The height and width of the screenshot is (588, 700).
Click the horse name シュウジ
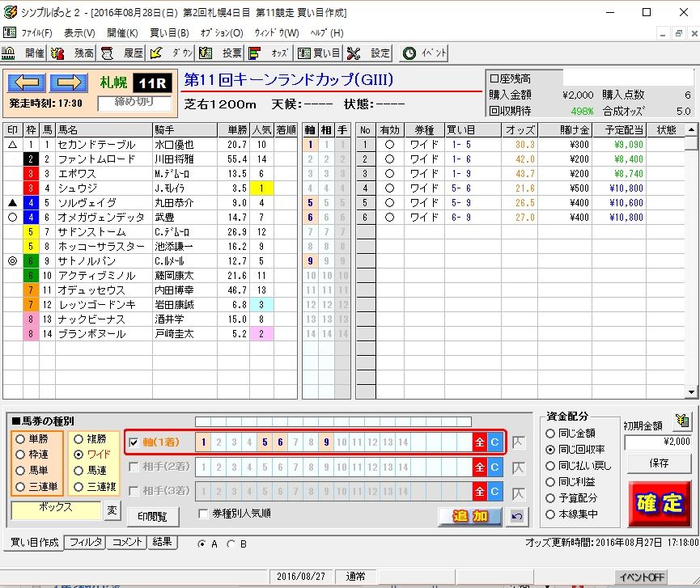77,188
